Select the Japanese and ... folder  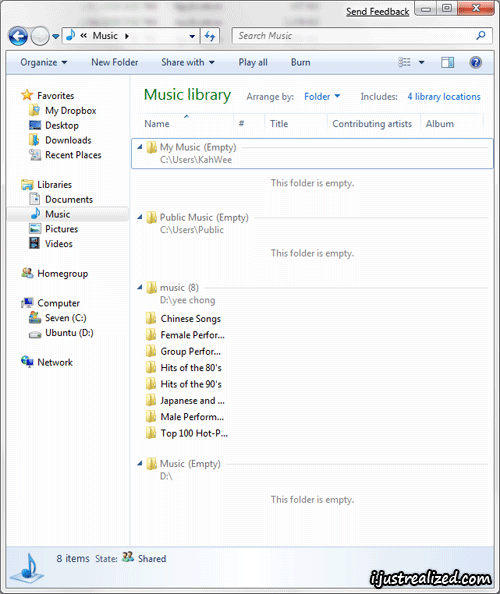click(x=185, y=400)
